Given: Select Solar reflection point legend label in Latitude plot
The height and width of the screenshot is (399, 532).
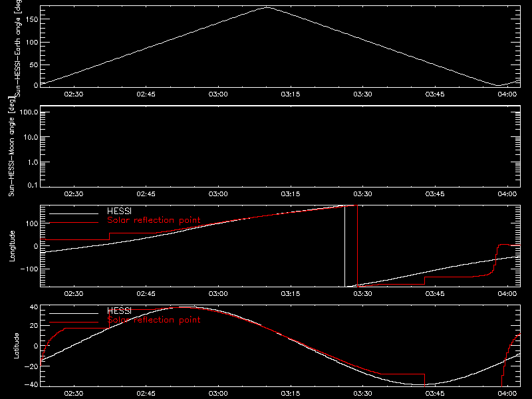Looking at the screenshot, I should point(154,320).
